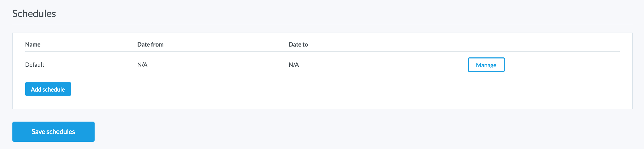Click the Schedules page heading
This screenshot has width=644, height=149.
[x=34, y=14]
